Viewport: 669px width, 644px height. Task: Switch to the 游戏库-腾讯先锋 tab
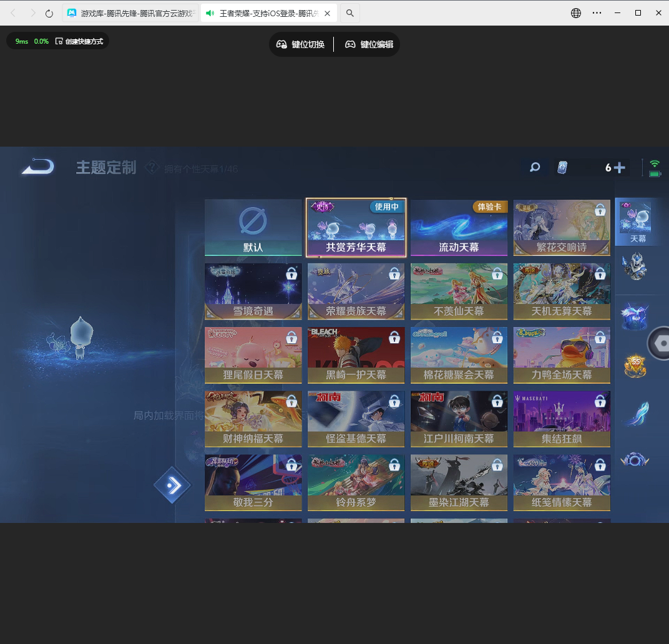[131, 13]
